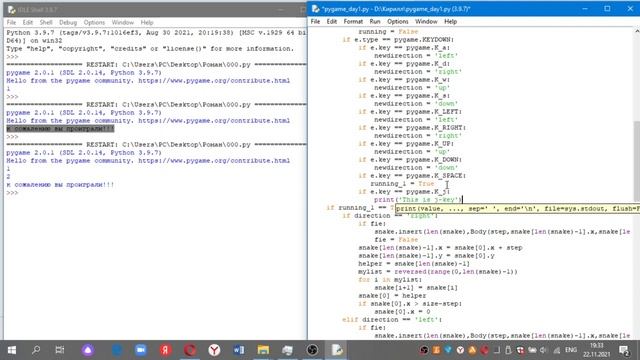Click 'if e.key == pygame.K_SPACE:' line

pyautogui.click(x=412, y=176)
